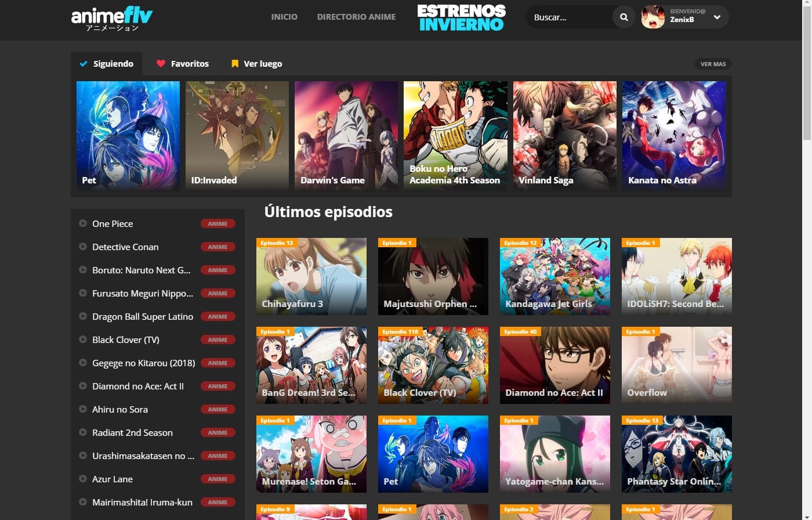Open the Vinland Saga anime card
The width and height of the screenshot is (812, 520).
(x=564, y=135)
